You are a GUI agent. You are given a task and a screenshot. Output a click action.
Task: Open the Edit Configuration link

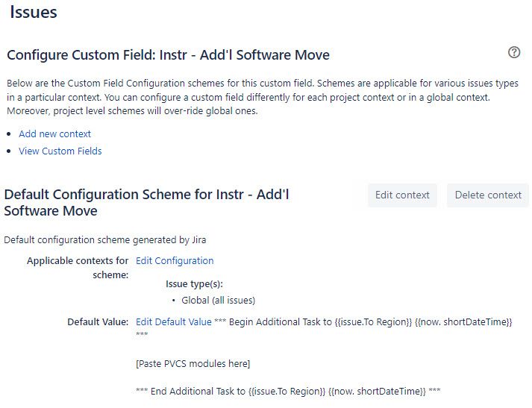coord(175,261)
